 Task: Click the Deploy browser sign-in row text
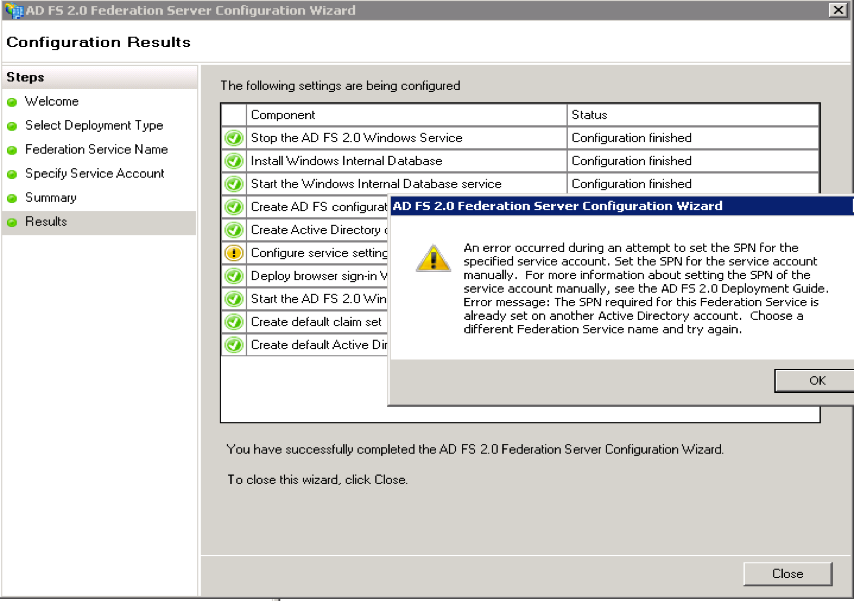(x=319, y=276)
